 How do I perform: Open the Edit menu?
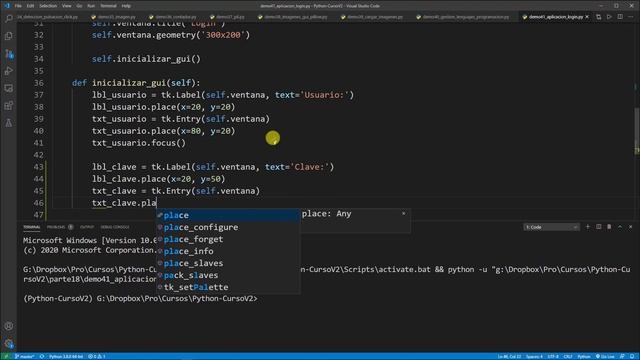click(x=30, y=6)
